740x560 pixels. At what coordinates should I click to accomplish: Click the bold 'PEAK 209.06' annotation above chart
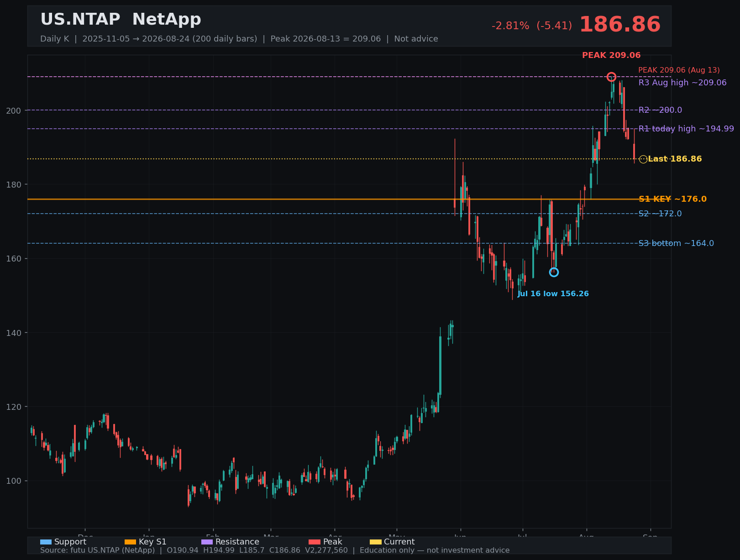point(611,55)
